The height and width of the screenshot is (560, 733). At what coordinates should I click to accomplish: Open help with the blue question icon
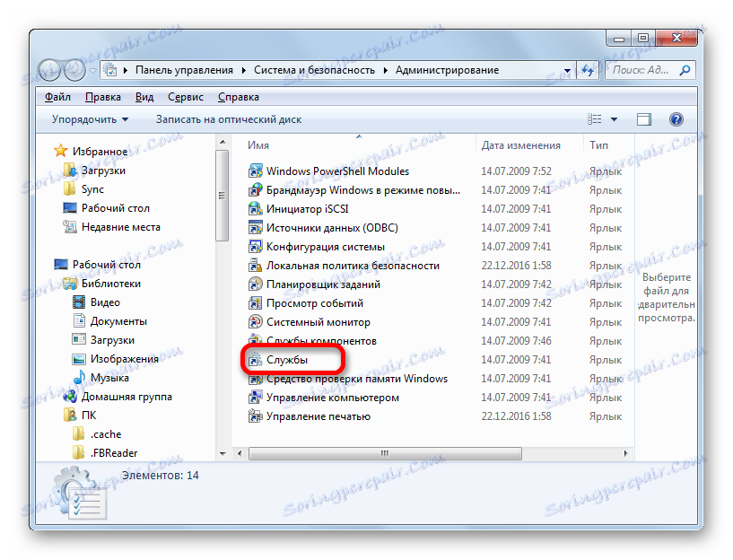(x=676, y=119)
